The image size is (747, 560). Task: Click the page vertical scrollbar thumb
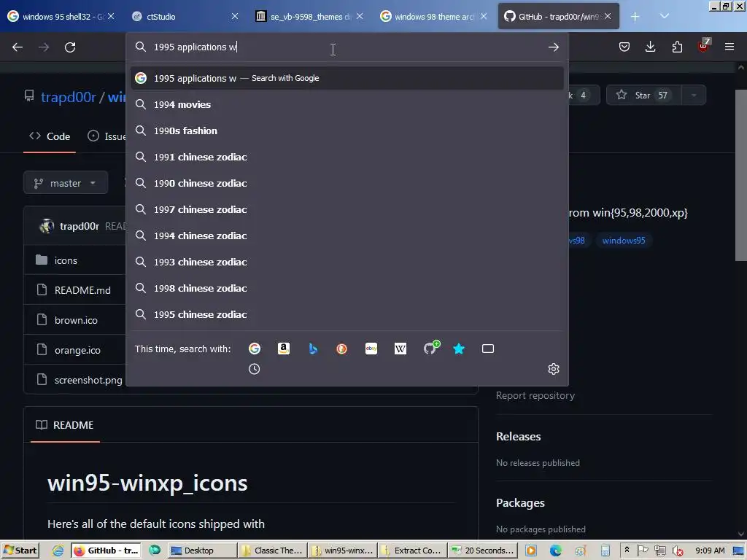(741, 175)
